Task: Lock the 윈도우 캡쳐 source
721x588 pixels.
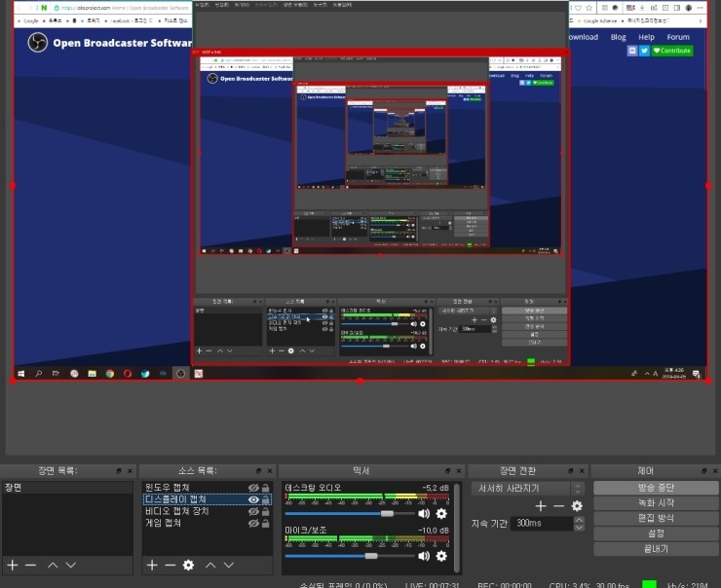Action: [266, 488]
